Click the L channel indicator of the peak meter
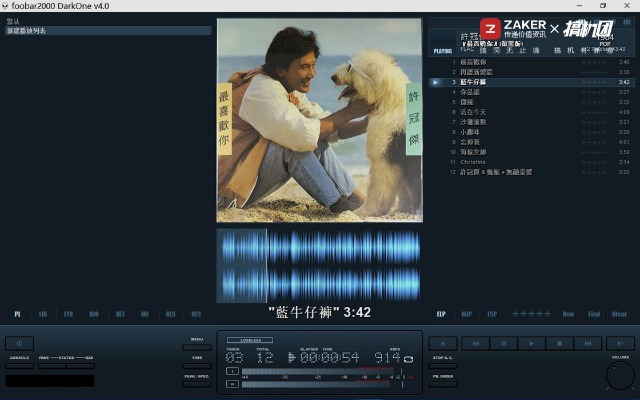The height and width of the screenshot is (400, 640). click(x=232, y=371)
